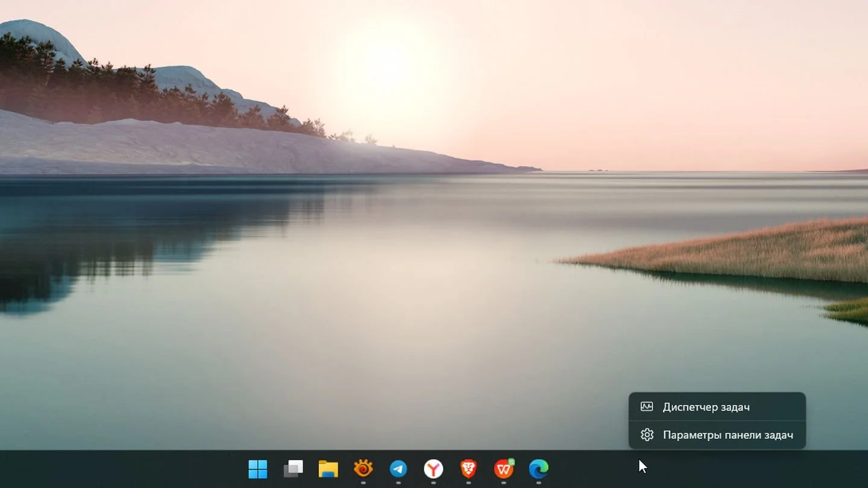This screenshot has height=488, width=868.
Task: Open the Windows Start menu
Action: point(258,468)
